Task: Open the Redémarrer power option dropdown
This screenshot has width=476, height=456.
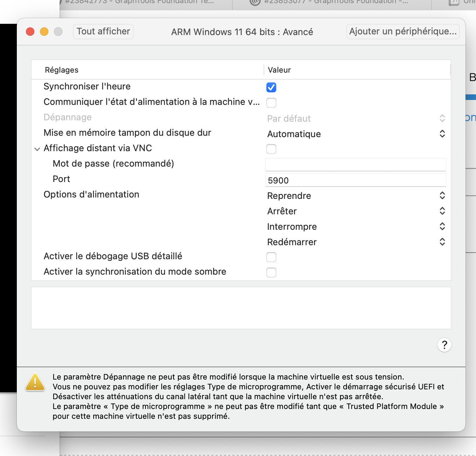Action: (356, 242)
